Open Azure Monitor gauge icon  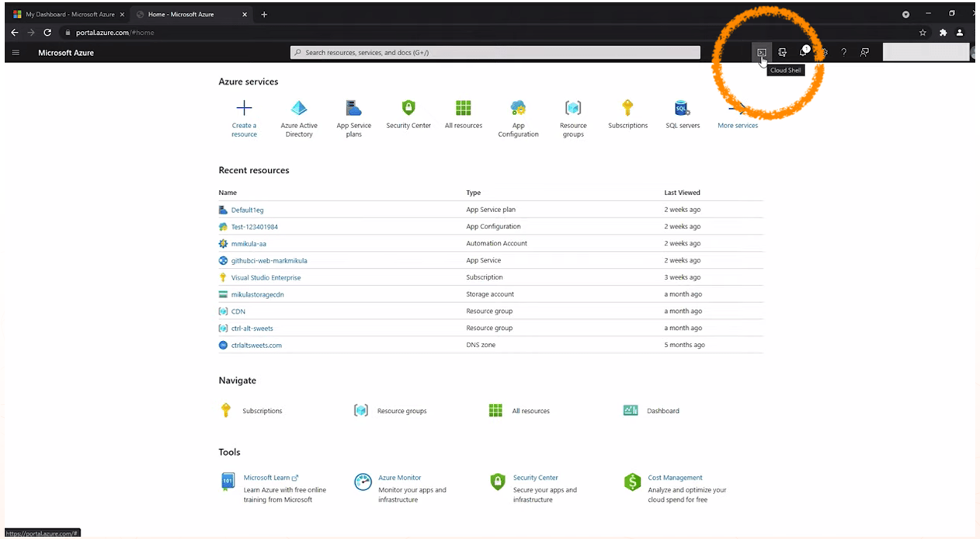pos(363,482)
